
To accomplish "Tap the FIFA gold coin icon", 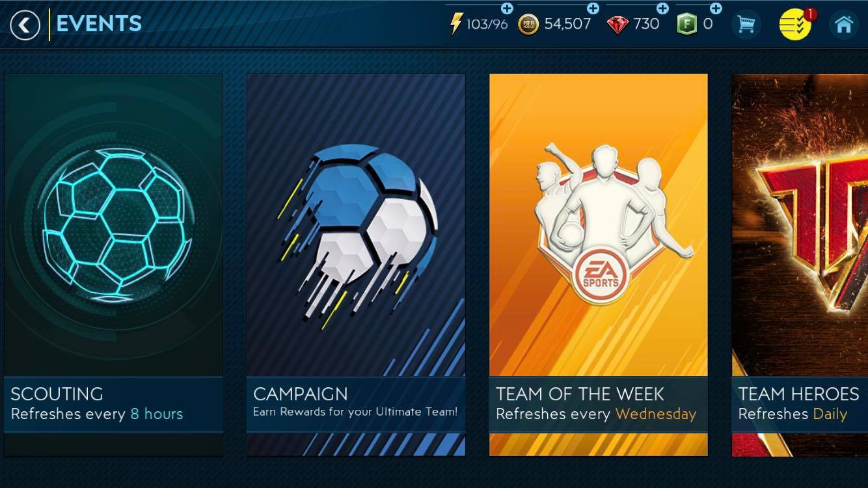I will pos(528,25).
